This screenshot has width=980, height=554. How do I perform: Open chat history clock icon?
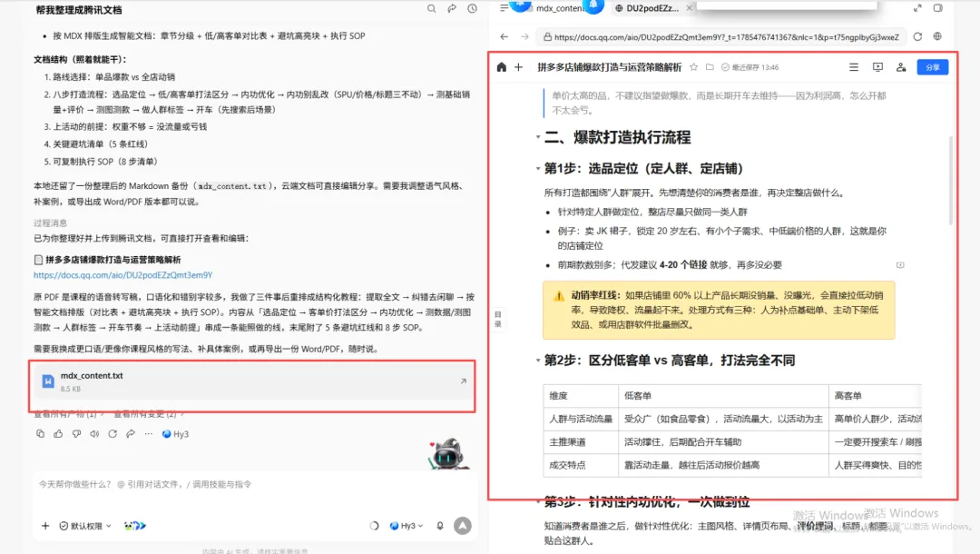click(x=473, y=9)
